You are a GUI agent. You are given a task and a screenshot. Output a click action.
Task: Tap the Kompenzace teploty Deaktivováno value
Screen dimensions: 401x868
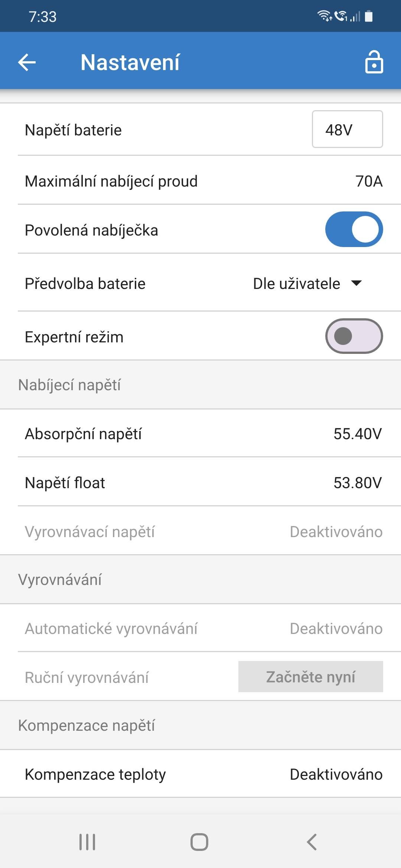tap(336, 775)
